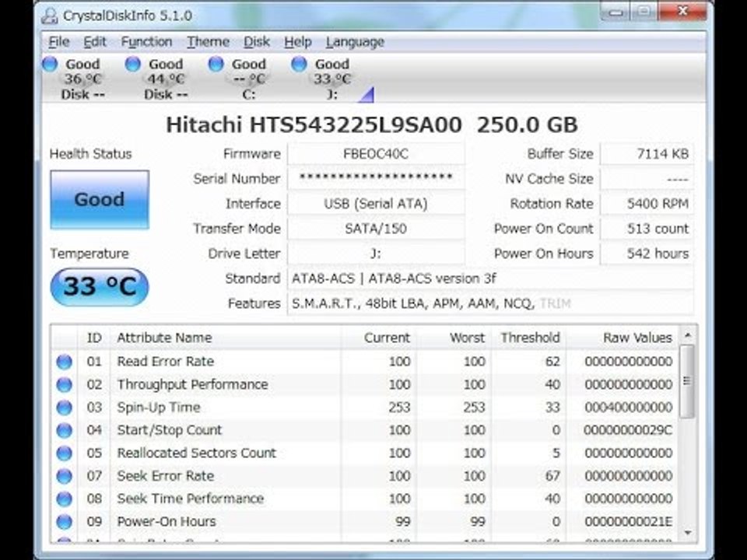Image resolution: width=747 pixels, height=560 pixels.
Task: Open the File menu
Action: coord(59,42)
